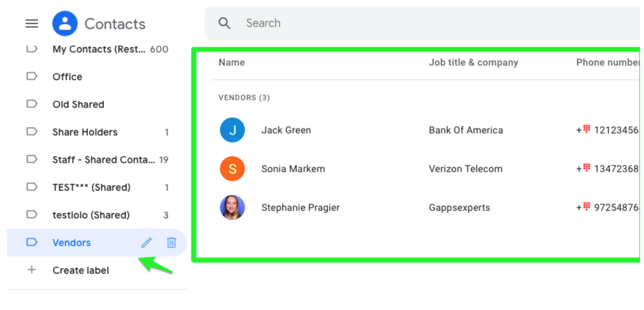Open the navigation hamburger menu
The image size is (644, 310).
click(31, 24)
